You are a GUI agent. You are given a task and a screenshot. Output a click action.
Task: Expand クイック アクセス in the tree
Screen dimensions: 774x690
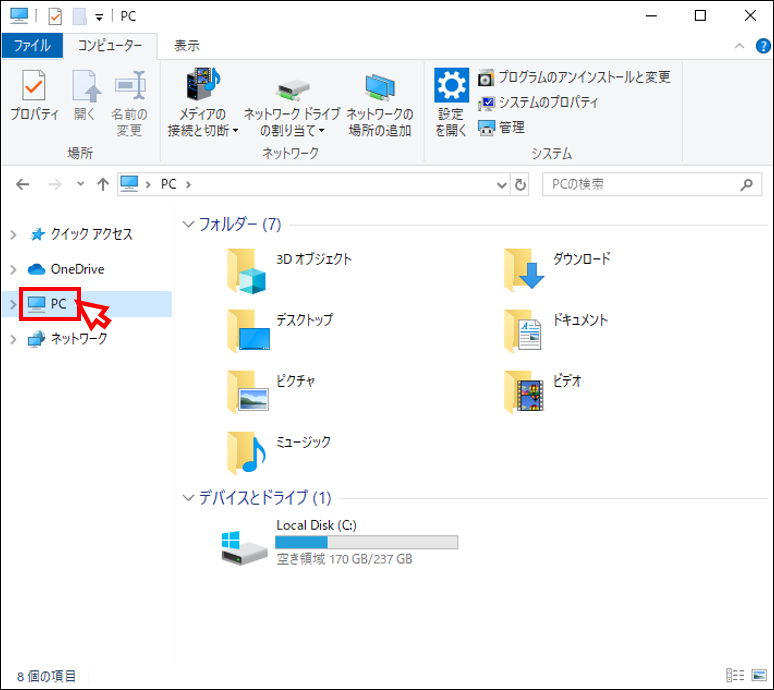13,235
